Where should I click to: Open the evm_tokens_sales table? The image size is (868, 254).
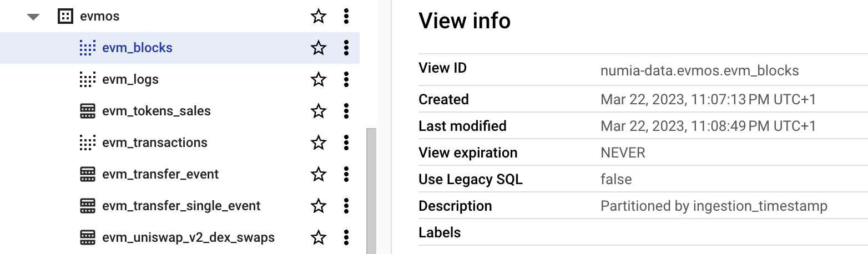pos(157,111)
